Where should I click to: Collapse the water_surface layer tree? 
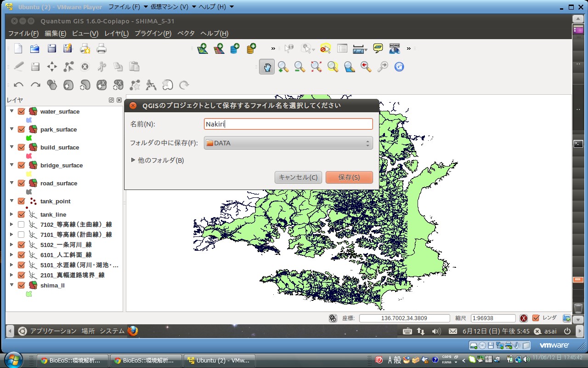click(x=11, y=111)
